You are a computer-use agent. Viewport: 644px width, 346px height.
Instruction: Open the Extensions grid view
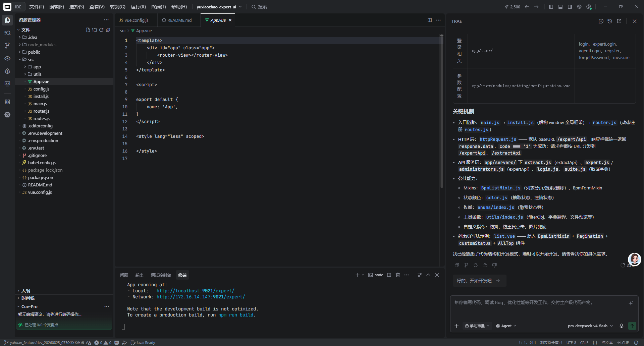(x=7, y=102)
